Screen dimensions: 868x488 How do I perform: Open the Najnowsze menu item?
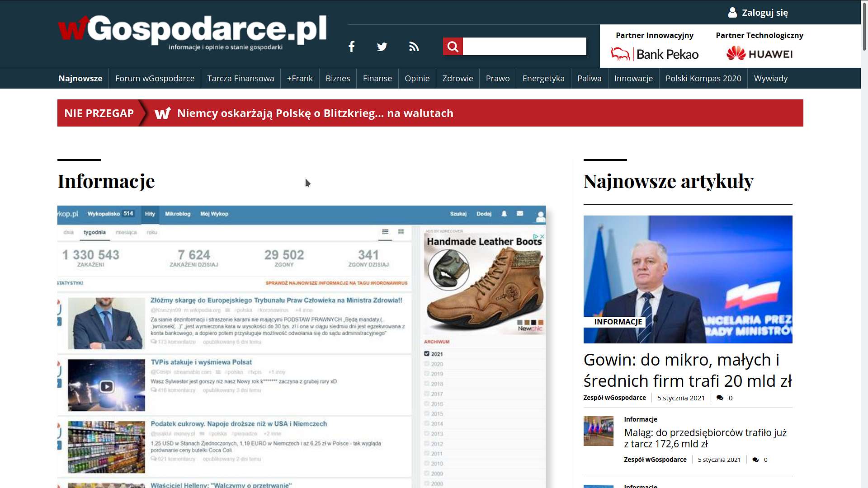pos(80,79)
